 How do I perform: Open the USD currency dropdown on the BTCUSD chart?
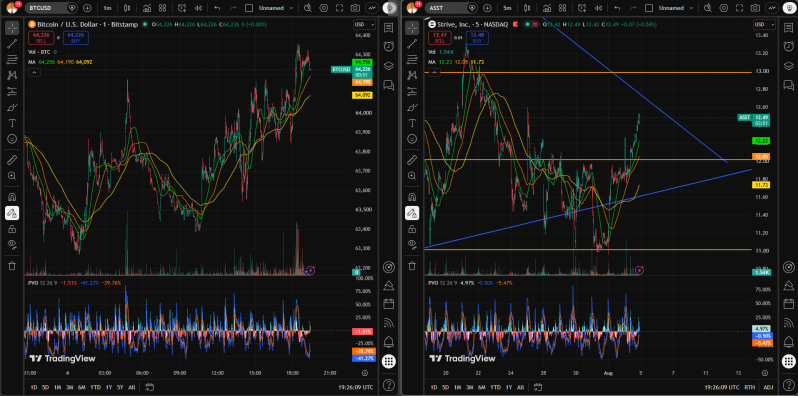(364, 24)
